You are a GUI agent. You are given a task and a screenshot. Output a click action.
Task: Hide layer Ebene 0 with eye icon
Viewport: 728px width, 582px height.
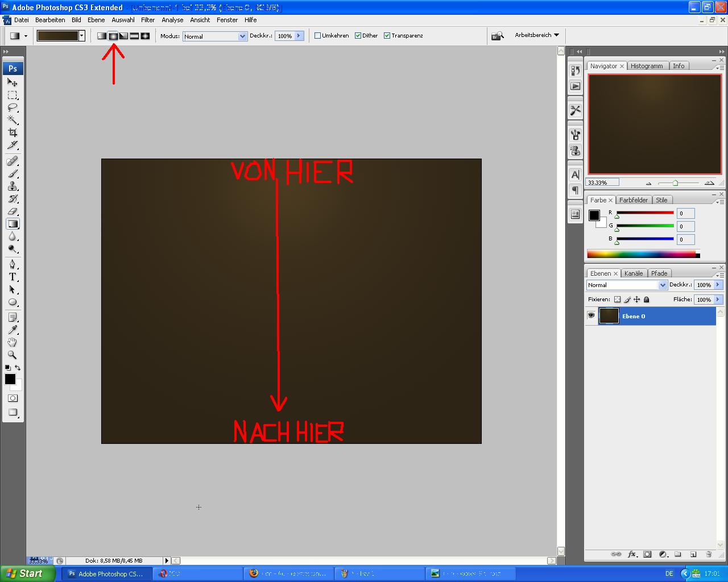[x=591, y=316]
